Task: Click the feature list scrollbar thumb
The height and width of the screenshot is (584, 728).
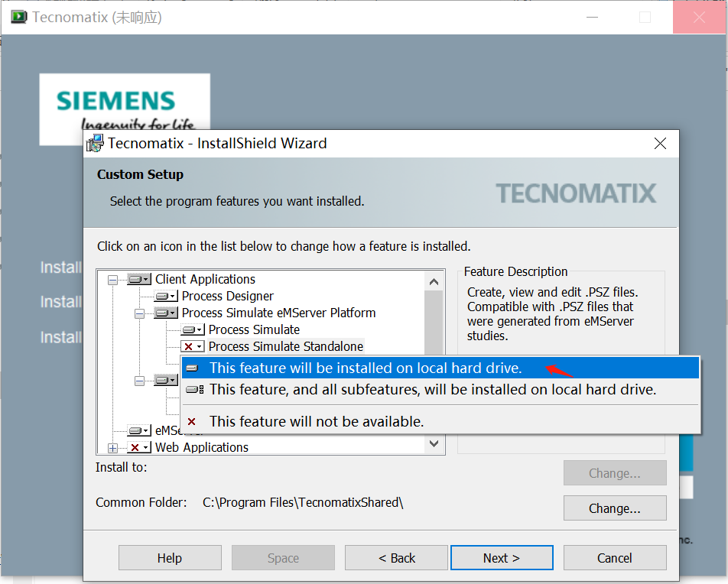Action: point(434,323)
